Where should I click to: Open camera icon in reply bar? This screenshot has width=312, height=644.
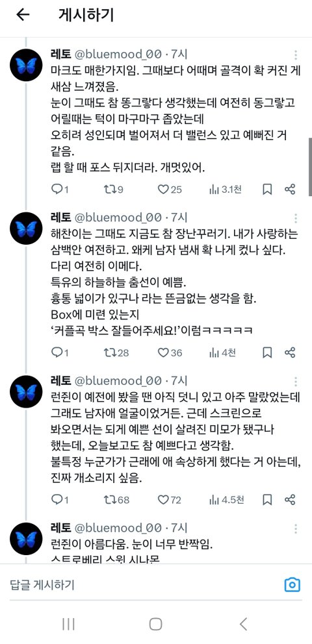[292, 584]
